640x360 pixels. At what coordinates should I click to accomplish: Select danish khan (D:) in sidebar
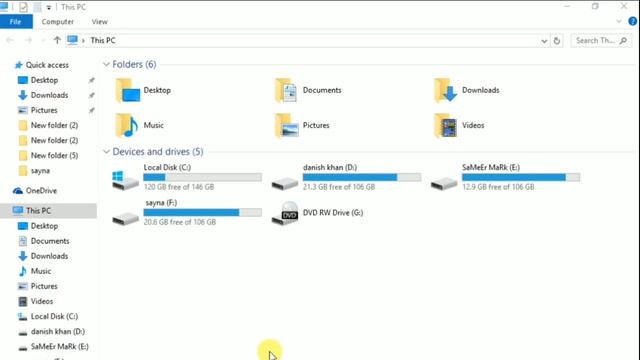pos(51,331)
